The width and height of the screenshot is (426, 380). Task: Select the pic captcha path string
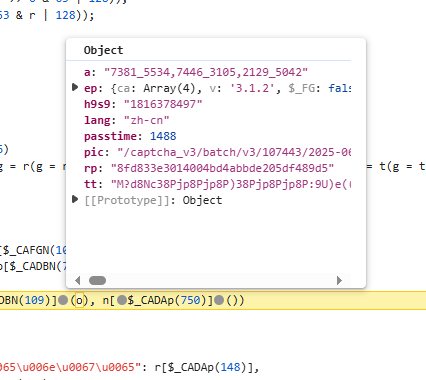point(234,152)
